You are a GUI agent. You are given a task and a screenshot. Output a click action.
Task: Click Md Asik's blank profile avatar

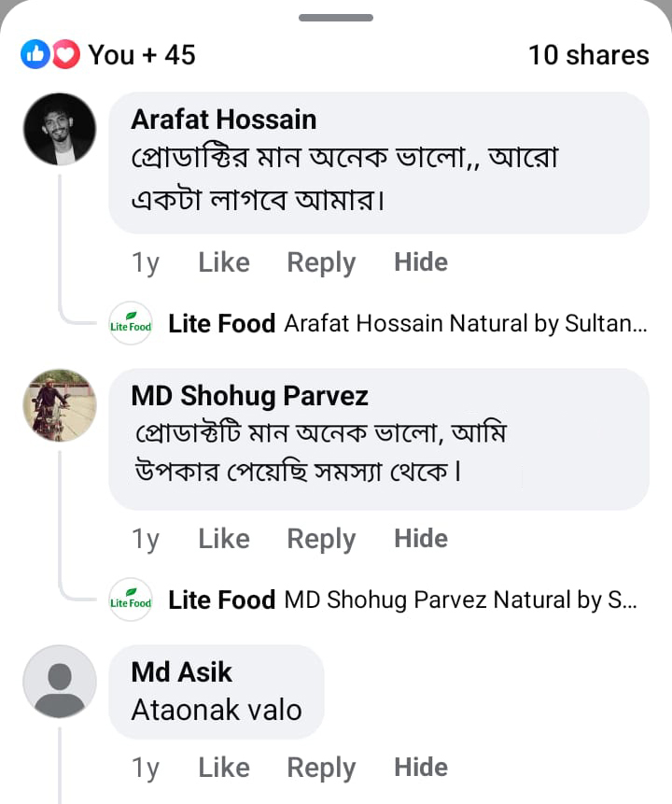click(x=59, y=682)
